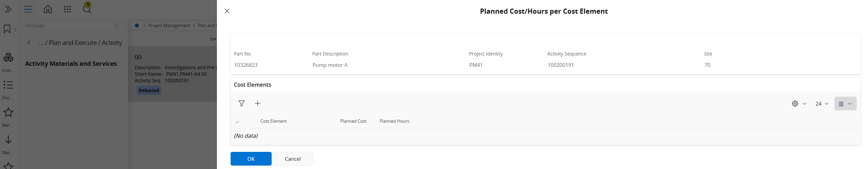The width and height of the screenshot is (868, 169).
Task: Add a new cost element row
Action: click(258, 103)
